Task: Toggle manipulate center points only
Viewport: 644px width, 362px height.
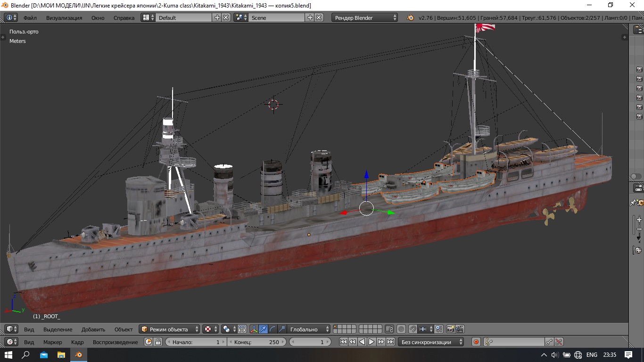Action: [242, 329]
